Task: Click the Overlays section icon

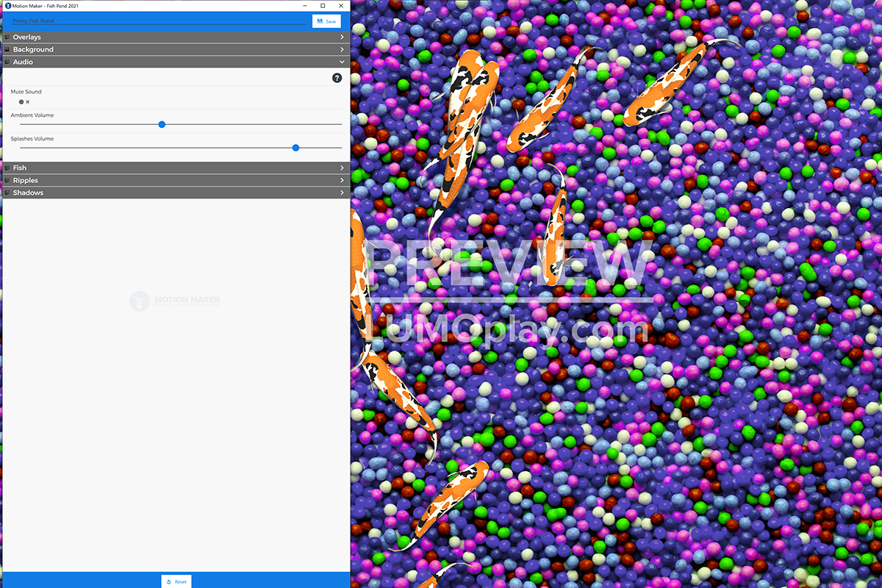Action: [x=7, y=37]
